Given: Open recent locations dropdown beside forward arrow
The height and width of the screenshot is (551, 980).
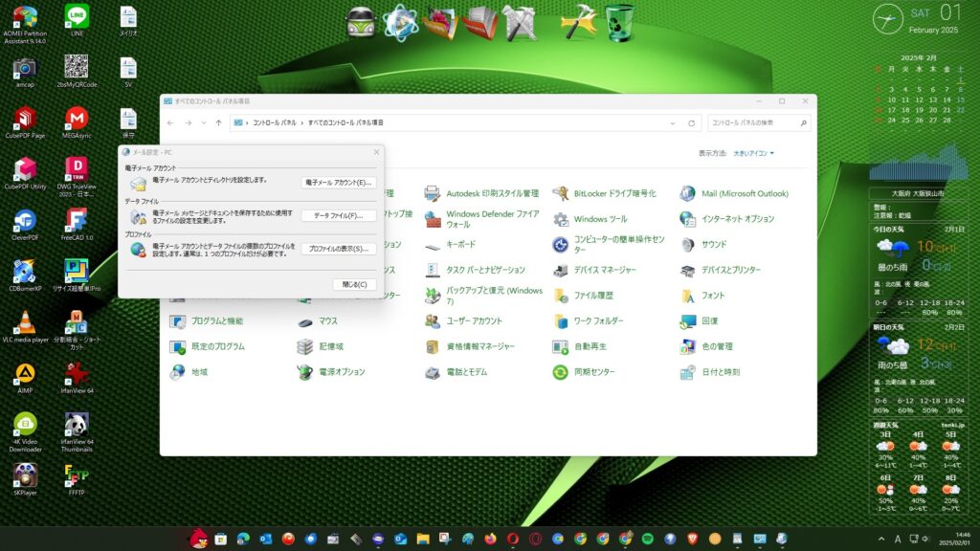Looking at the screenshot, I should (204, 123).
